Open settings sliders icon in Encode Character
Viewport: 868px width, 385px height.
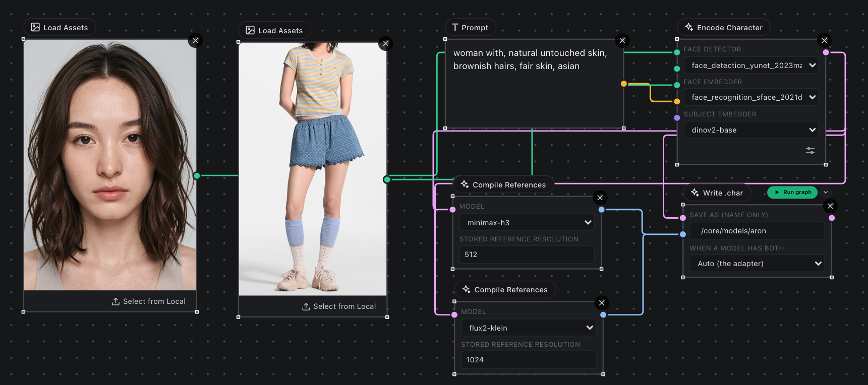coord(810,150)
